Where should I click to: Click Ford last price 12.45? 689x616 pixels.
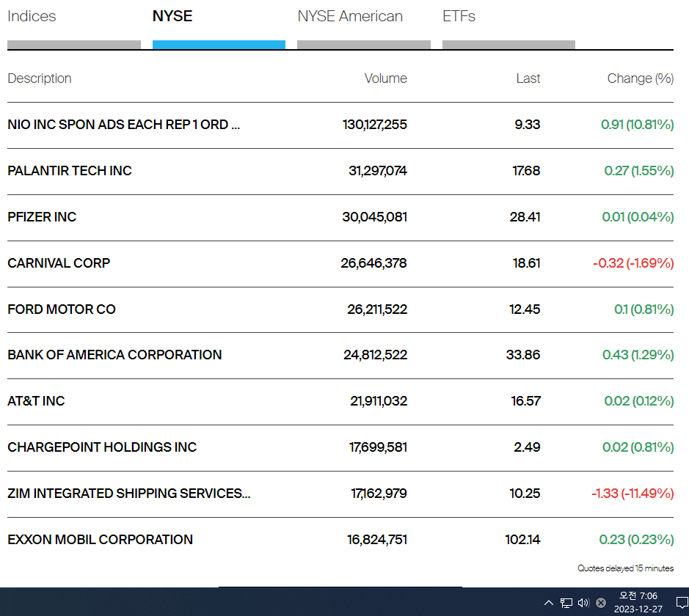[x=525, y=309]
